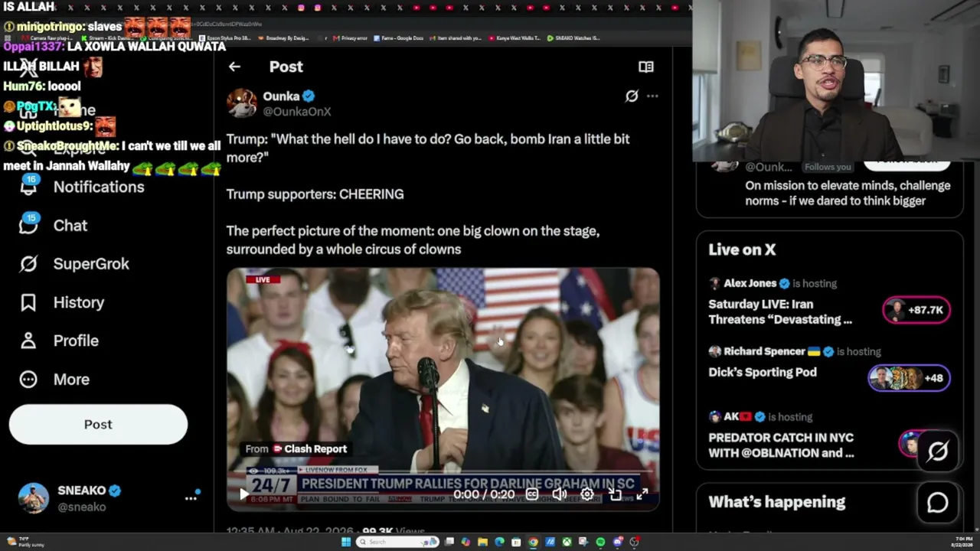Open Microsoft Store from the taskbar
The image size is (980, 551).
[516, 542]
